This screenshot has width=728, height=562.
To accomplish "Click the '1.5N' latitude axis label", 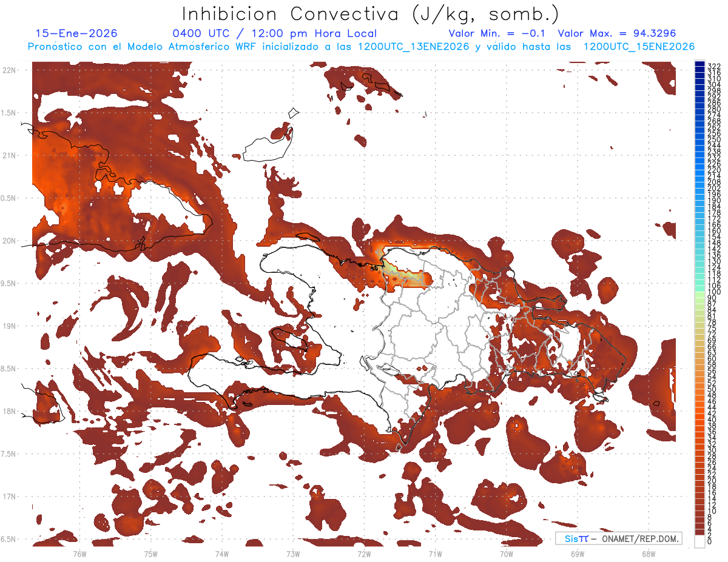I will click(10, 113).
